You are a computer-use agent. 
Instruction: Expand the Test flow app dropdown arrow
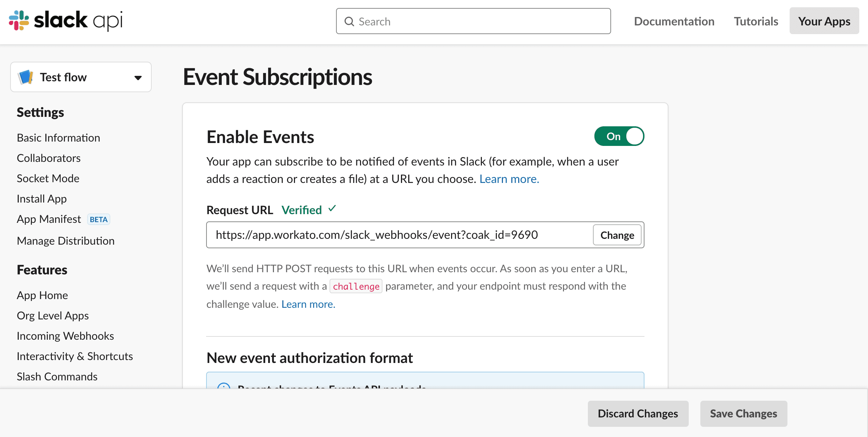click(x=138, y=77)
